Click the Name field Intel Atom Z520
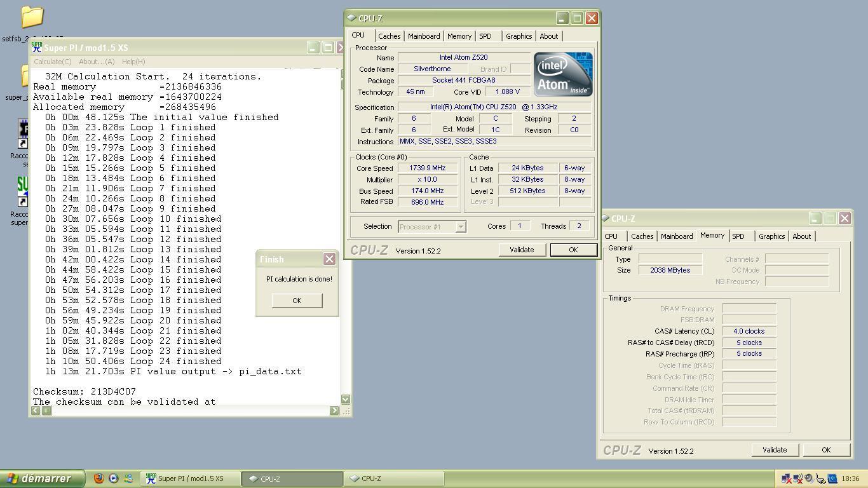The height and width of the screenshot is (488, 868). pyautogui.click(x=464, y=57)
